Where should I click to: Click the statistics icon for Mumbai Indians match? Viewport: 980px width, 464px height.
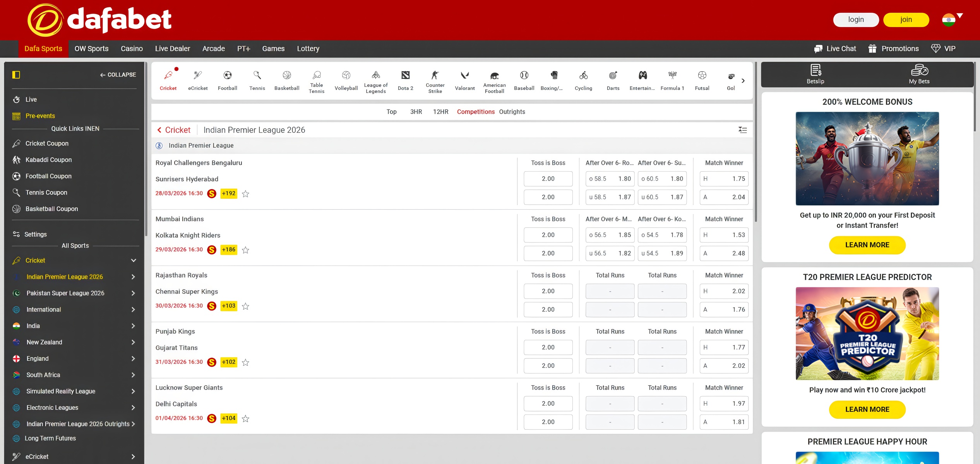pos(212,250)
